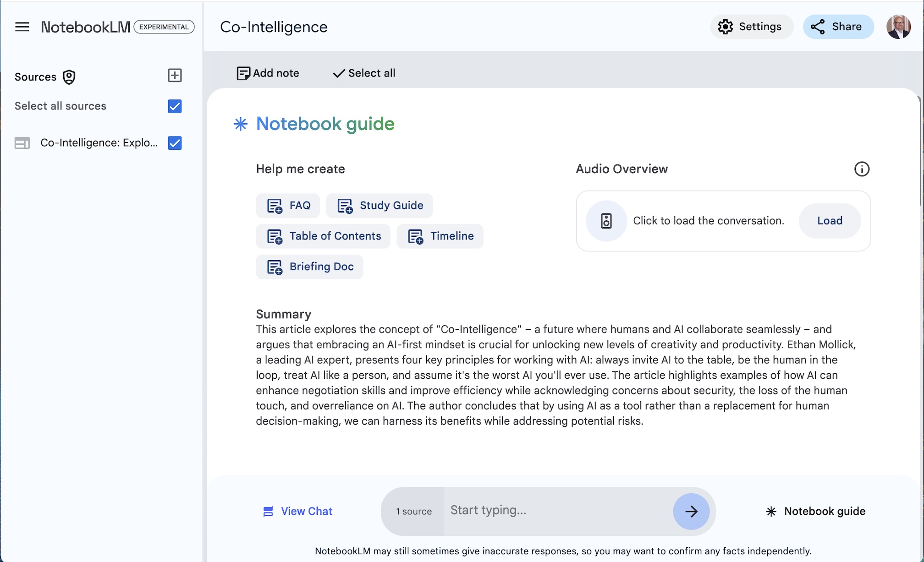Click the NotebookLM logo text
The height and width of the screenshot is (562, 924).
[x=86, y=27]
